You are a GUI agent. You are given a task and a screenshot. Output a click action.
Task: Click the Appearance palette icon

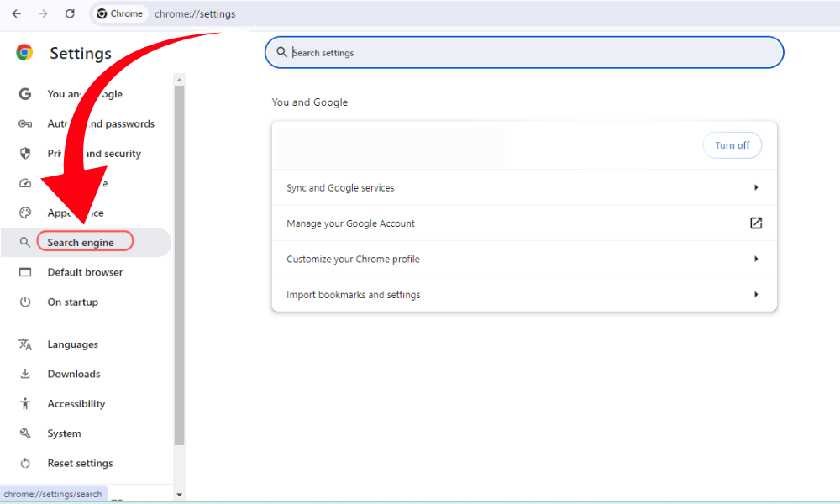pyautogui.click(x=25, y=213)
